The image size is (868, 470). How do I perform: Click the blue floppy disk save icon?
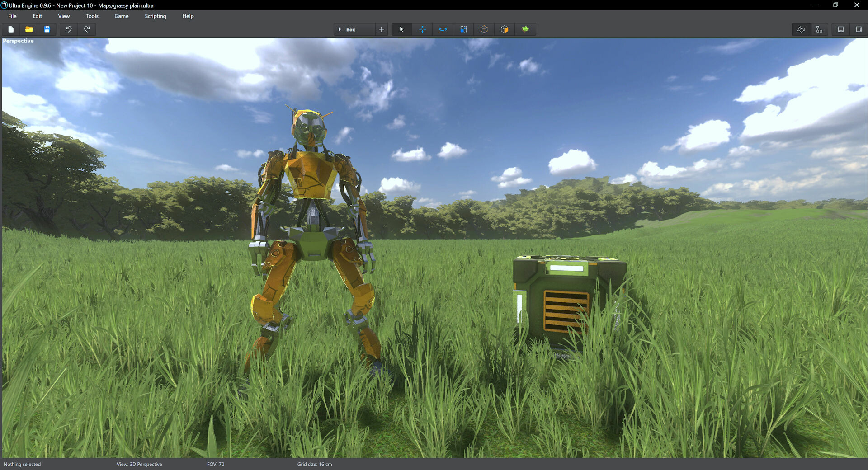(x=47, y=29)
